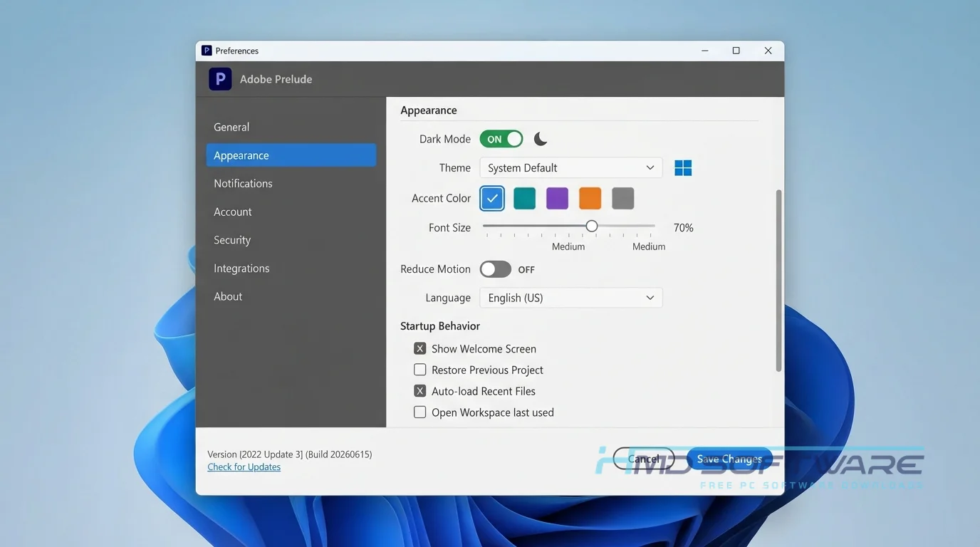
Task: Click the Windows logo icon next to Theme
Action: click(683, 168)
